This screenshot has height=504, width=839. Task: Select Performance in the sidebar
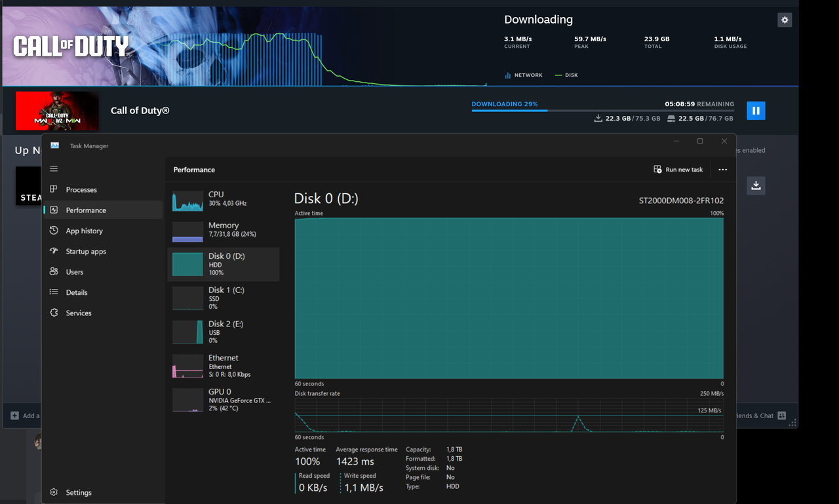(x=103, y=210)
